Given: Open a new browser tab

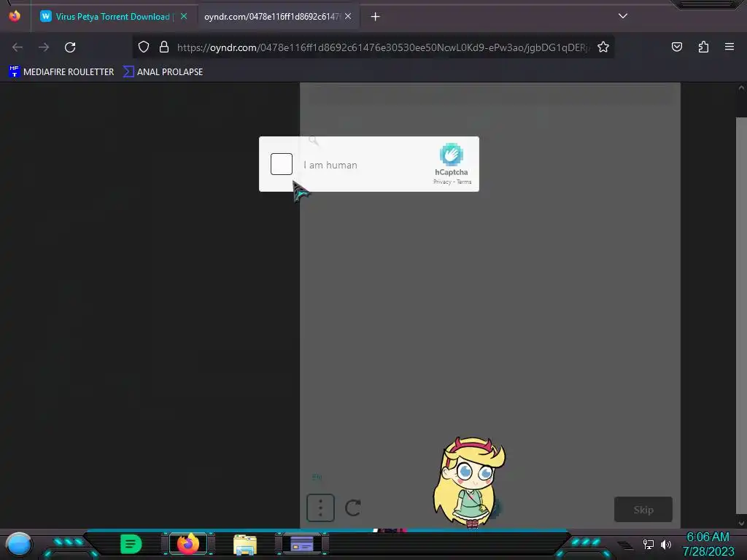Looking at the screenshot, I should coord(376,17).
